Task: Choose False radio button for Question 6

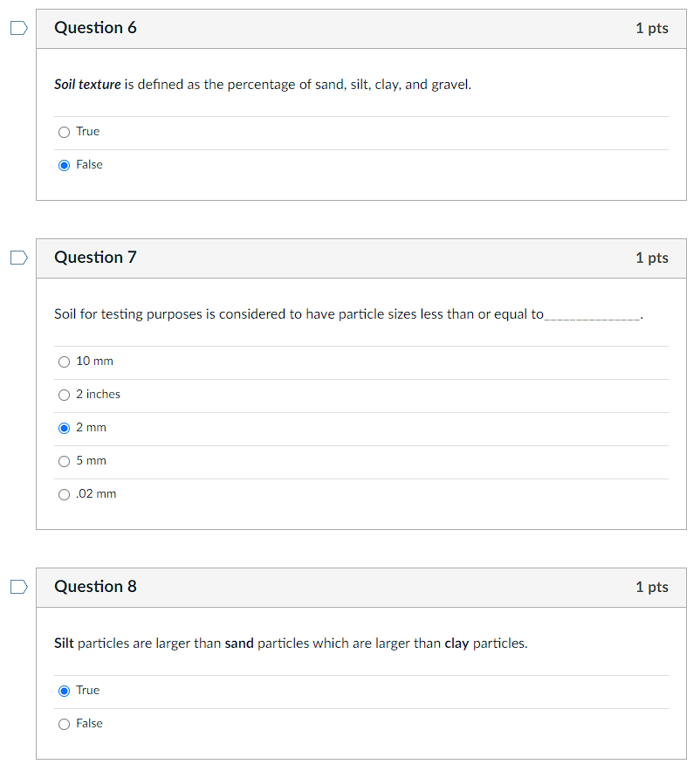Action: point(64,165)
